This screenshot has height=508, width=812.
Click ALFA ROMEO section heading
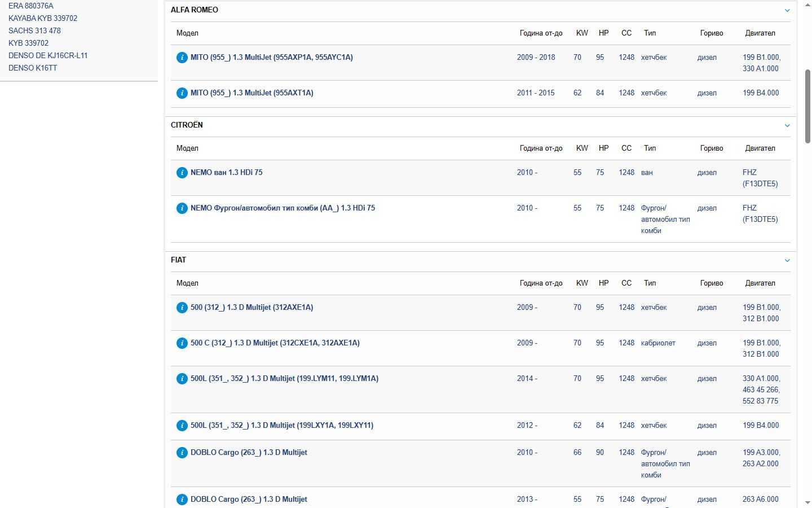[x=195, y=10]
